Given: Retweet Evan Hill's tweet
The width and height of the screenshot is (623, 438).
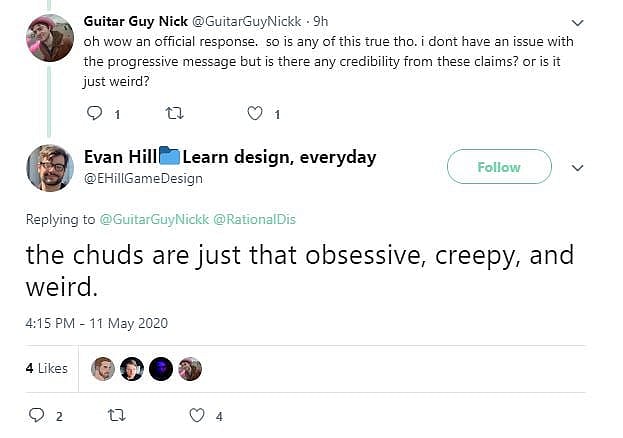Looking at the screenshot, I should (x=117, y=416).
